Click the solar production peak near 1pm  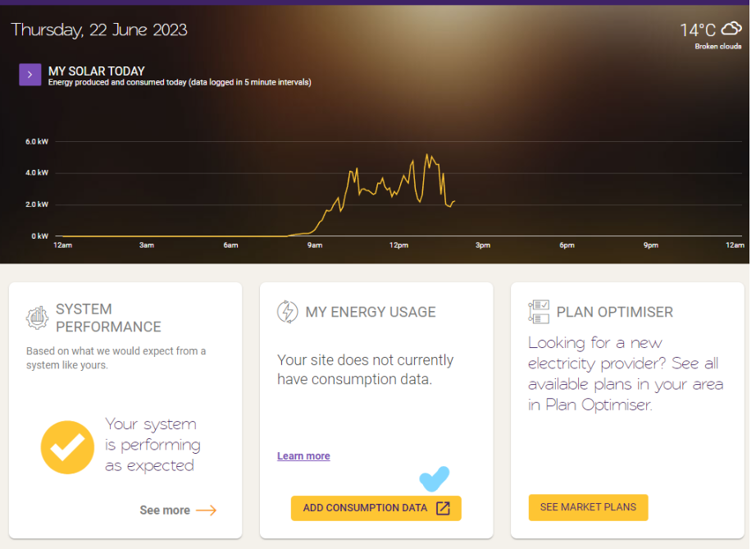coord(427,155)
